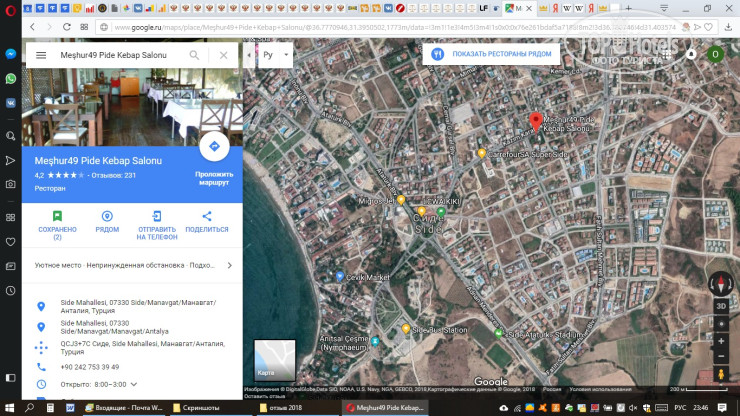Click the РУС language indicator in tray
Screen dimensions: 740x416
(680, 408)
